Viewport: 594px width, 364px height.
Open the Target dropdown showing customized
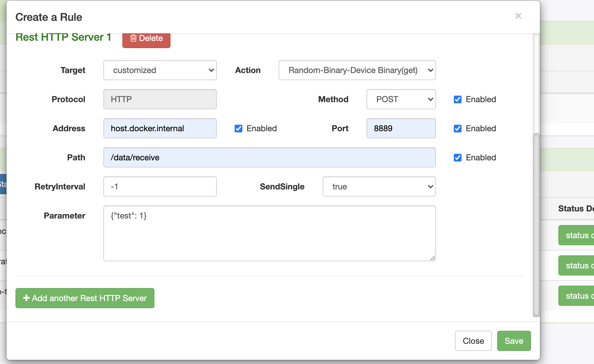coord(160,70)
